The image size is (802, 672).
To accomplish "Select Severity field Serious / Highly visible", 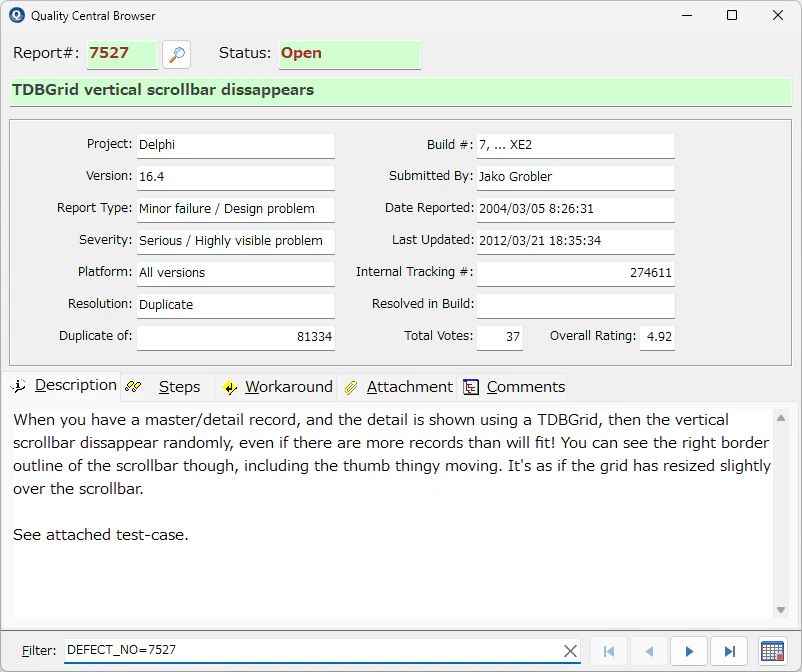I will point(236,241).
